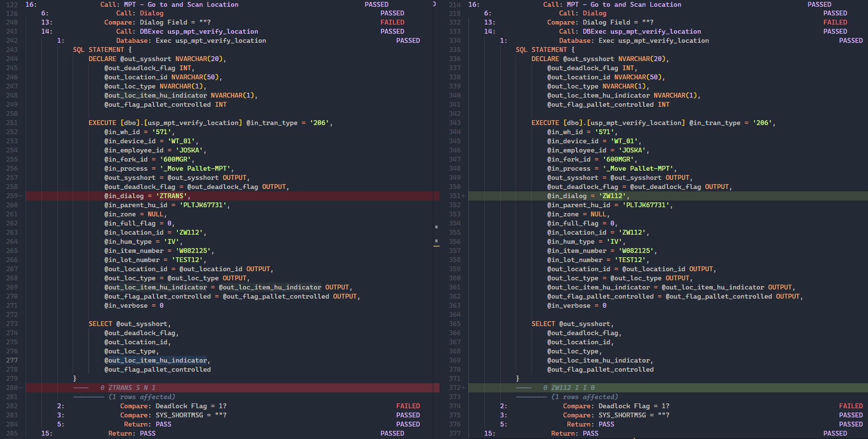Viewport: 868px width, 439px height.
Task: Click line number 364
Action: click(x=455, y=314)
